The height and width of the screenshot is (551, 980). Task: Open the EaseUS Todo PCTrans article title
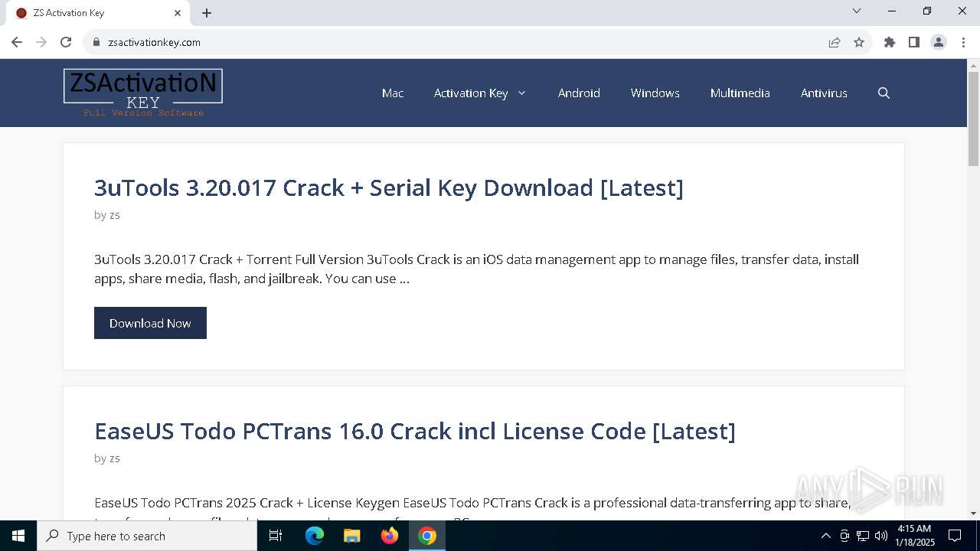point(415,431)
